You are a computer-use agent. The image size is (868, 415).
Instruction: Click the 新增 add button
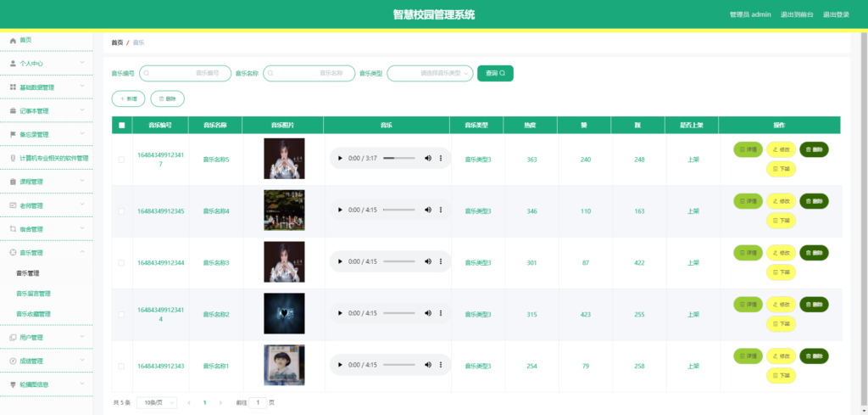pyautogui.click(x=129, y=98)
